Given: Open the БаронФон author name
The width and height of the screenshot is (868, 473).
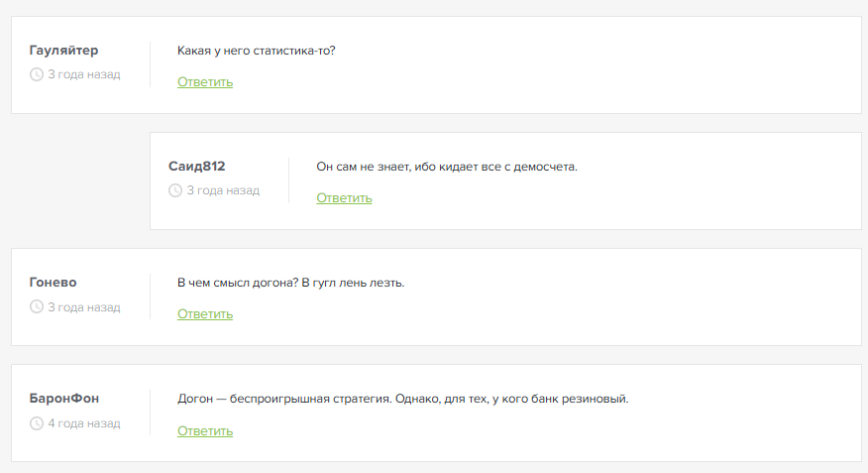Looking at the screenshot, I should pyautogui.click(x=64, y=399).
